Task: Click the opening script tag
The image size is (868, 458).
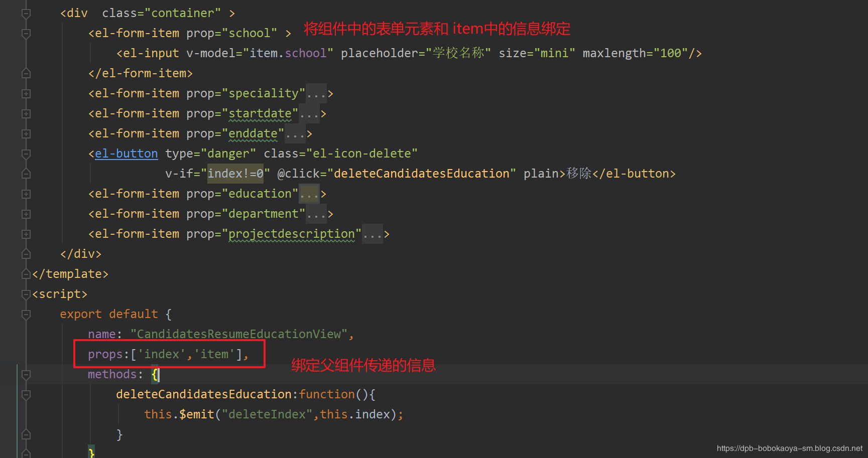Action: click(x=60, y=294)
